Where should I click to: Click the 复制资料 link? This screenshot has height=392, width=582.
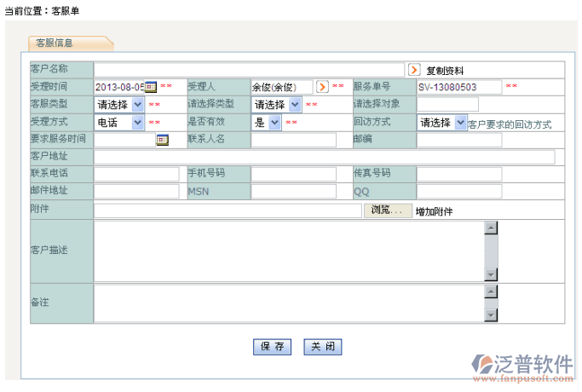point(445,71)
